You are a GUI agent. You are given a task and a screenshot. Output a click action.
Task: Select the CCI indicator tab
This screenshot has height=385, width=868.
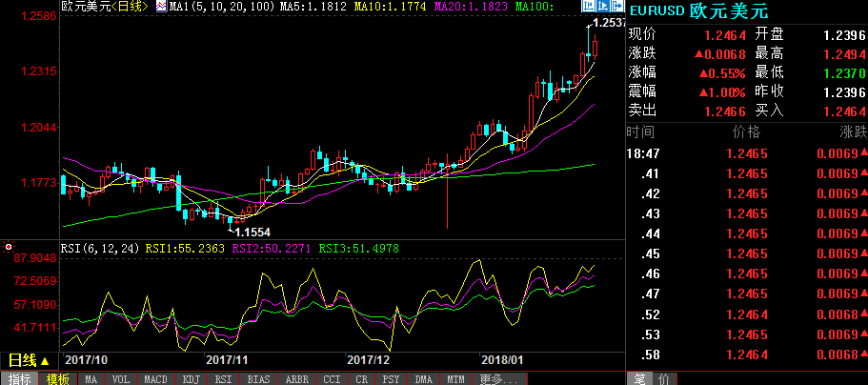pos(332,378)
